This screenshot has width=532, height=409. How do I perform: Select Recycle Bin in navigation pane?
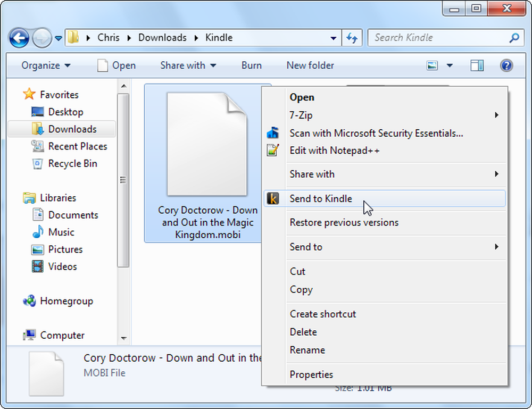point(64,163)
